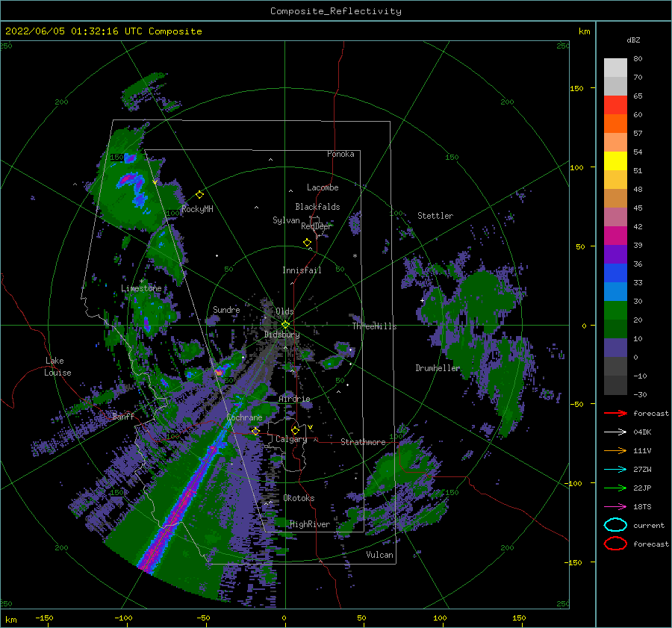
Task: Click the yellow station marker above Calgary label
Action: click(x=295, y=430)
